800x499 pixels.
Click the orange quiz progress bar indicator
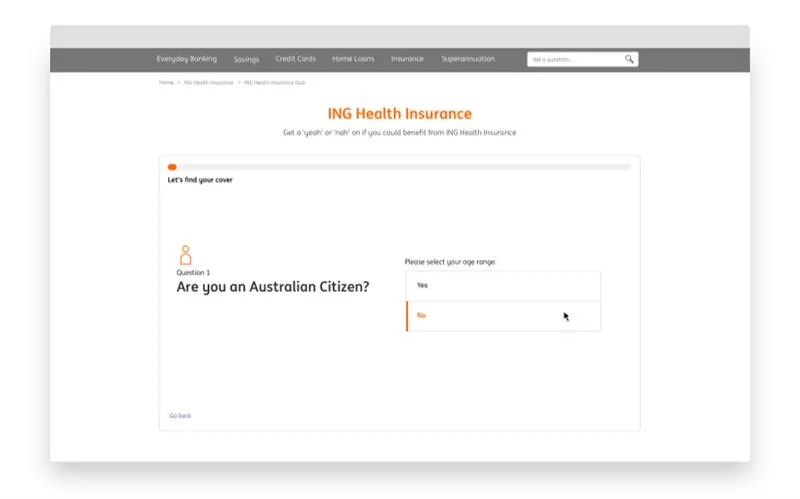pyautogui.click(x=172, y=167)
